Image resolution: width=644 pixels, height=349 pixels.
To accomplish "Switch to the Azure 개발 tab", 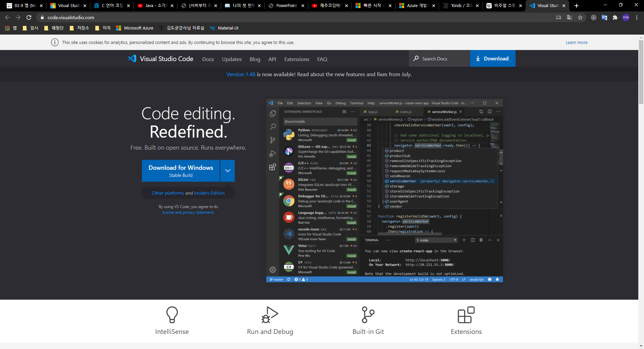I will [418, 6].
